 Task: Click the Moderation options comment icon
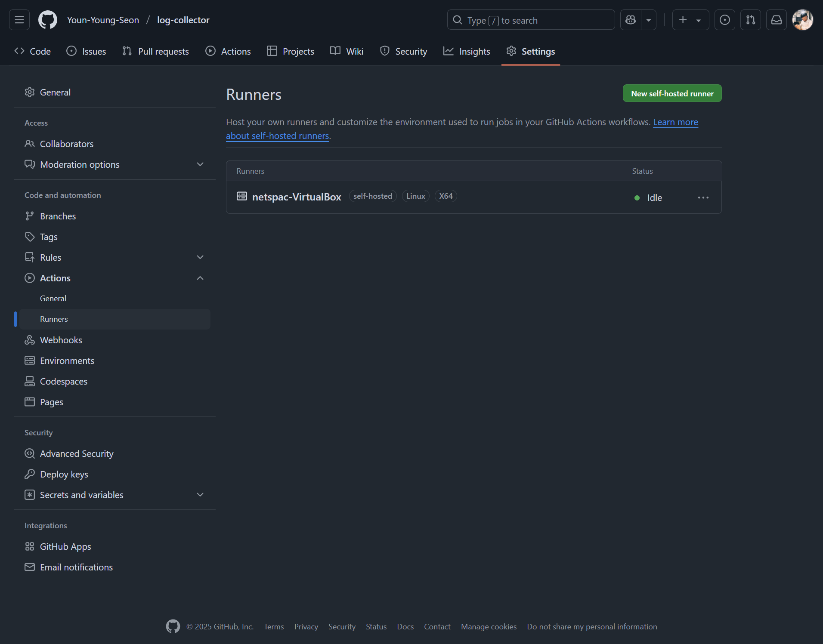coord(30,164)
